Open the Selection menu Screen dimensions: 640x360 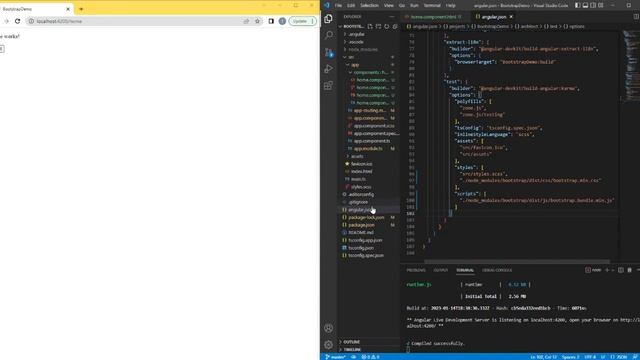click(x=369, y=5)
